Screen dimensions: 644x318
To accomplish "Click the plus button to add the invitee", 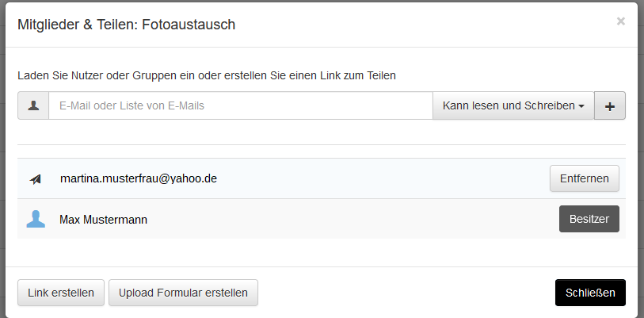I will tap(610, 105).
